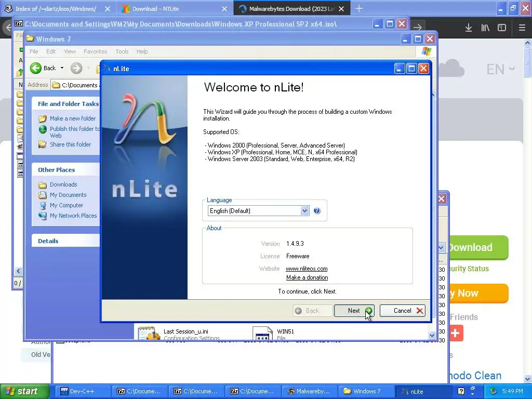Viewport: 532px width, 399px height.
Task: Expand the Details pane header
Action: (x=66, y=241)
